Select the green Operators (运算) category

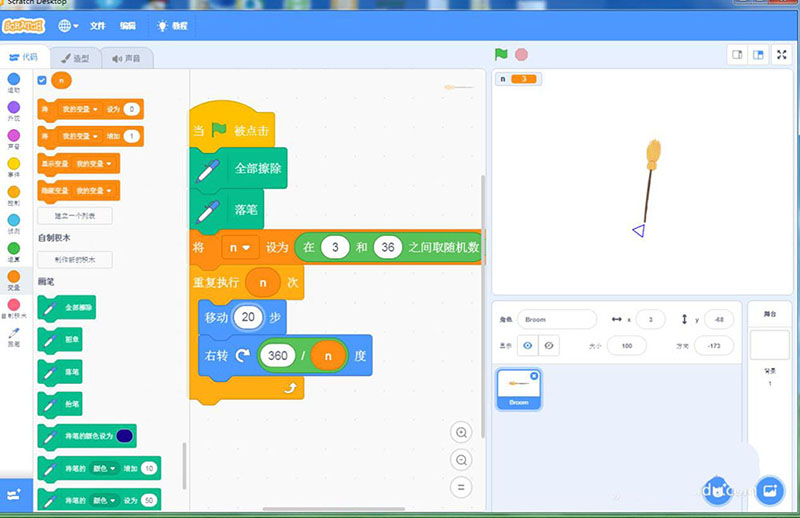pos(14,252)
